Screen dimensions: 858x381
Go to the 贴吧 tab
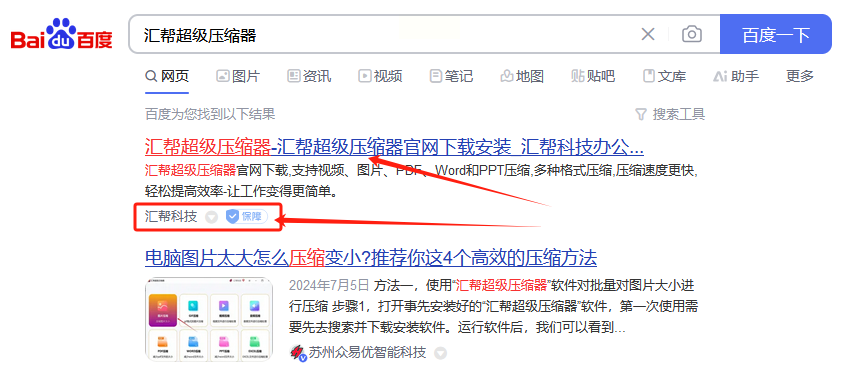coord(593,76)
